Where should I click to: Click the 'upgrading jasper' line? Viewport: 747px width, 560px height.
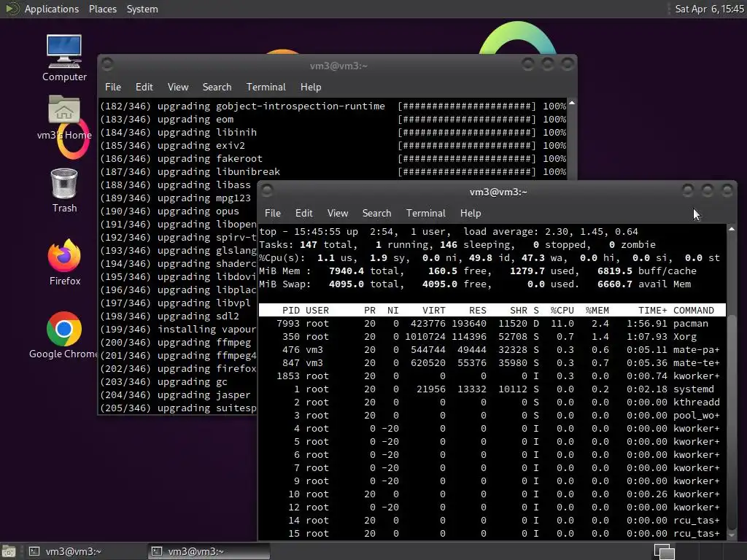pos(175,394)
